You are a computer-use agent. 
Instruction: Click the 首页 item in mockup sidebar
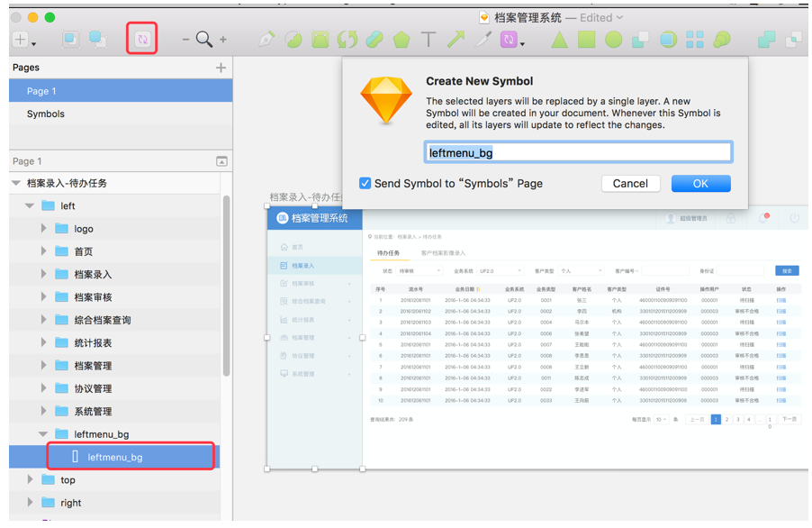tap(297, 247)
